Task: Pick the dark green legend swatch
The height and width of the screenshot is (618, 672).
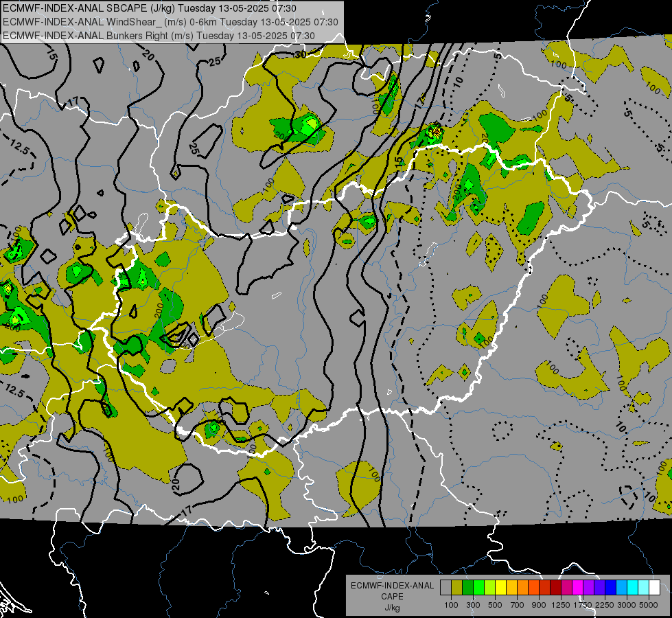Action: (467, 588)
